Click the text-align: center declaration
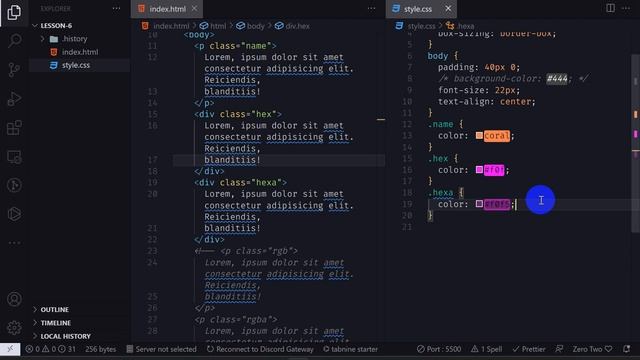This screenshot has width=640, height=360. coord(487,101)
